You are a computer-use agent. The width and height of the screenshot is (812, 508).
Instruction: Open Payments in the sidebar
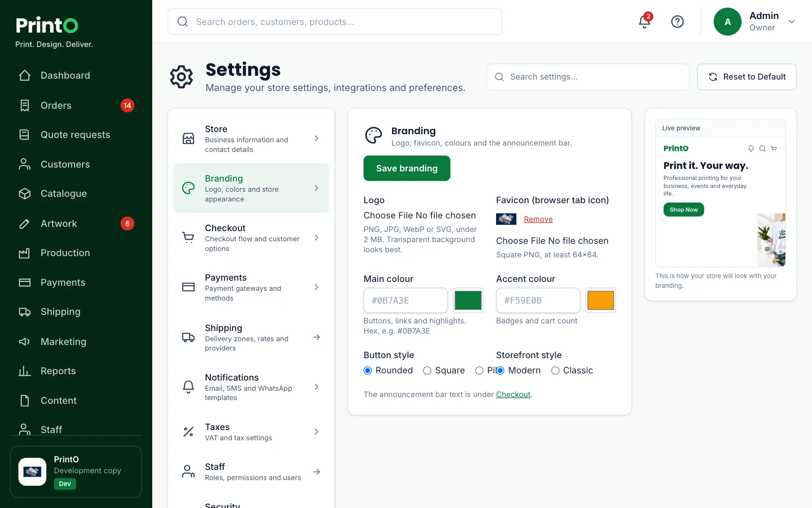point(76,282)
